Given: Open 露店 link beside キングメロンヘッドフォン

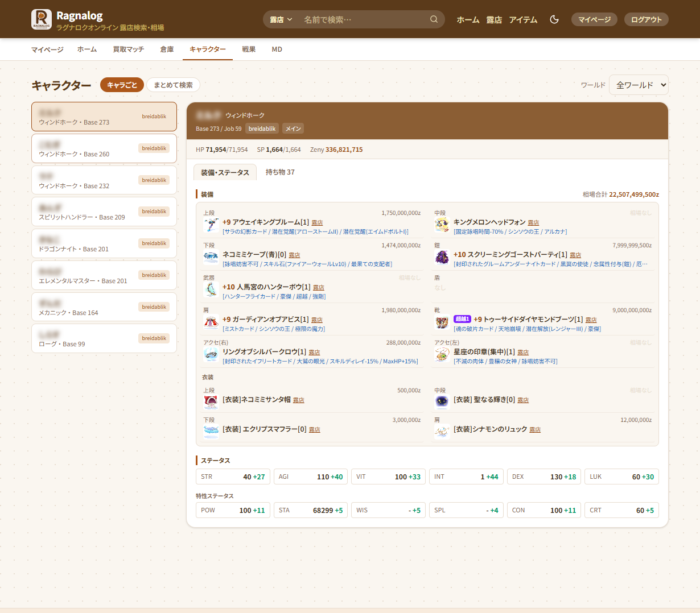Looking at the screenshot, I should pos(533,223).
